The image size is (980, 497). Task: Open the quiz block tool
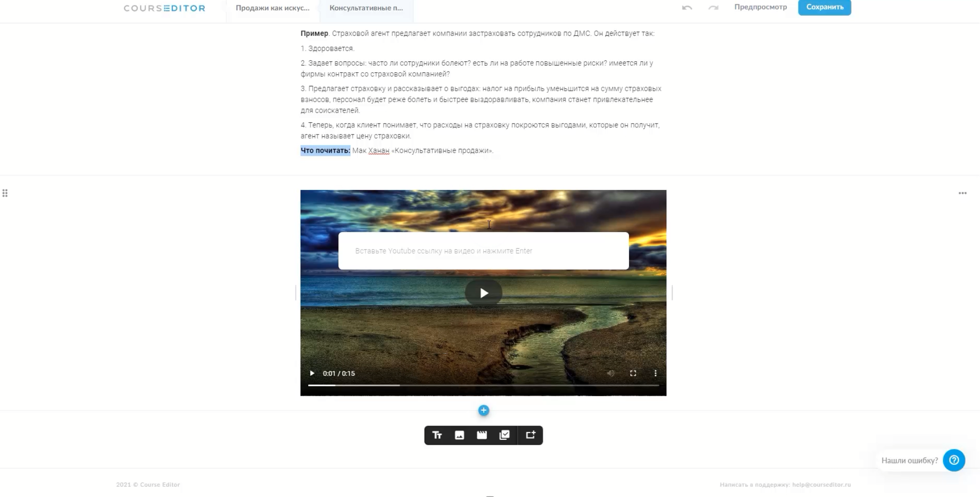(505, 435)
